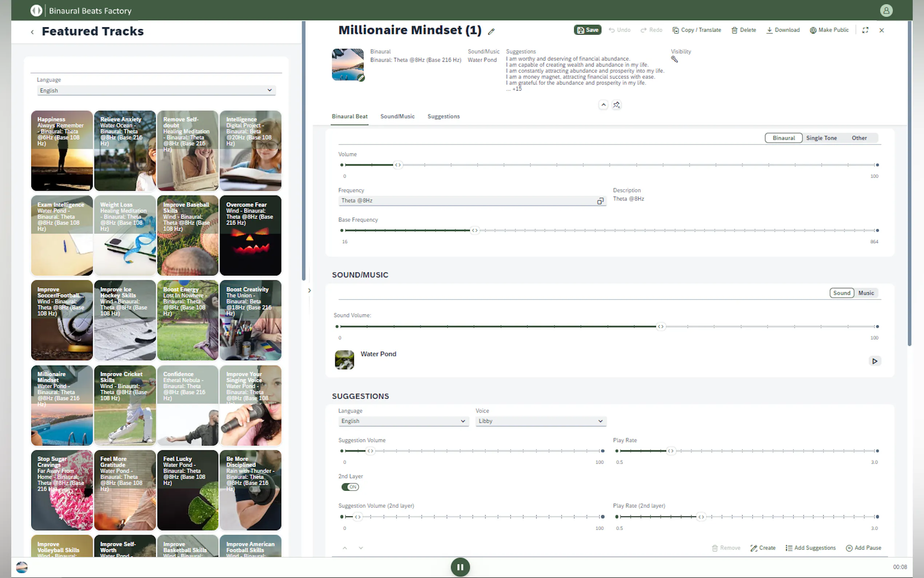Switch to the Sound/Music tab
The height and width of the screenshot is (578, 924).
(x=397, y=116)
